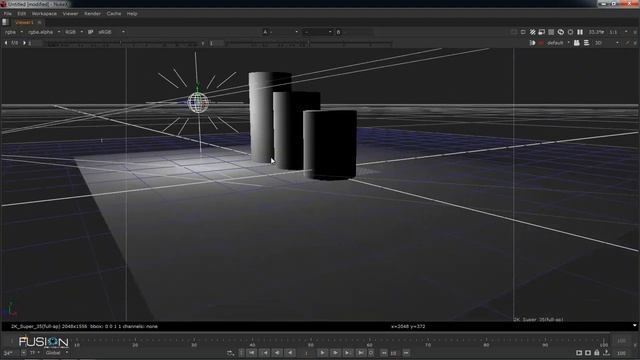
Task: Toggle the viewer process half-circle icon
Action: (x=532, y=43)
